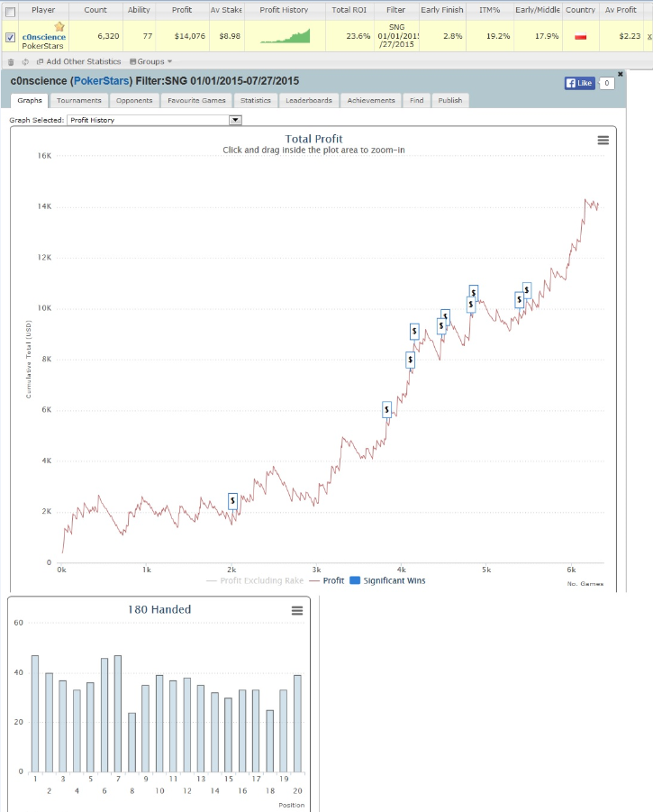This screenshot has width=653, height=812.
Task: Sort by the Av Profit column header
Action: tap(621, 10)
